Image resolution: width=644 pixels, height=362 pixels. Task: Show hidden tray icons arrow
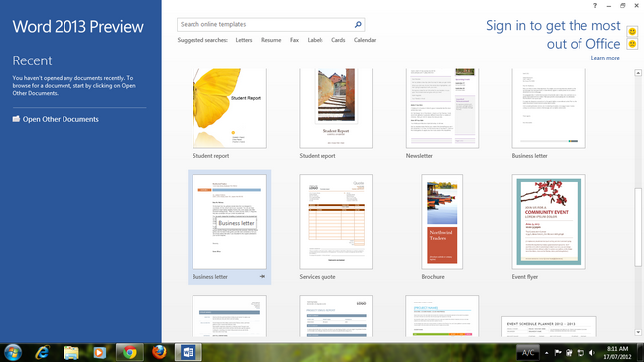click(546, 353)
